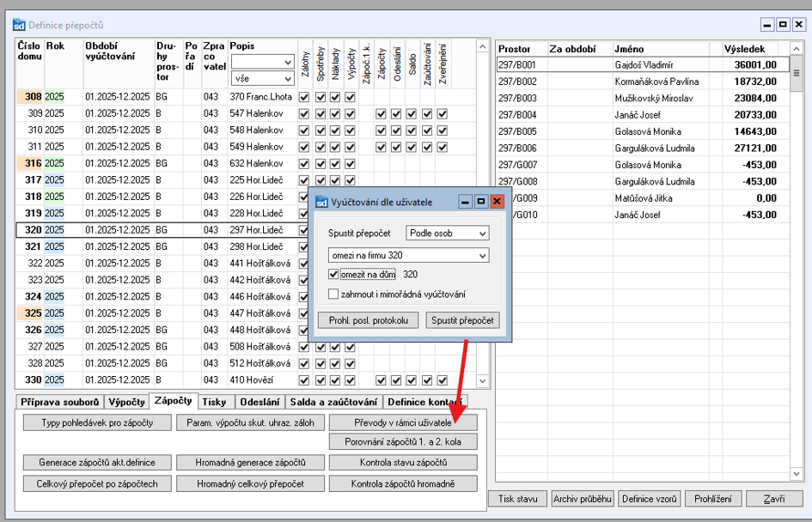This screenshot has width=812, height=522.
Task: Toggle Saldo checkbox in row 311
Action: [412, 147]
